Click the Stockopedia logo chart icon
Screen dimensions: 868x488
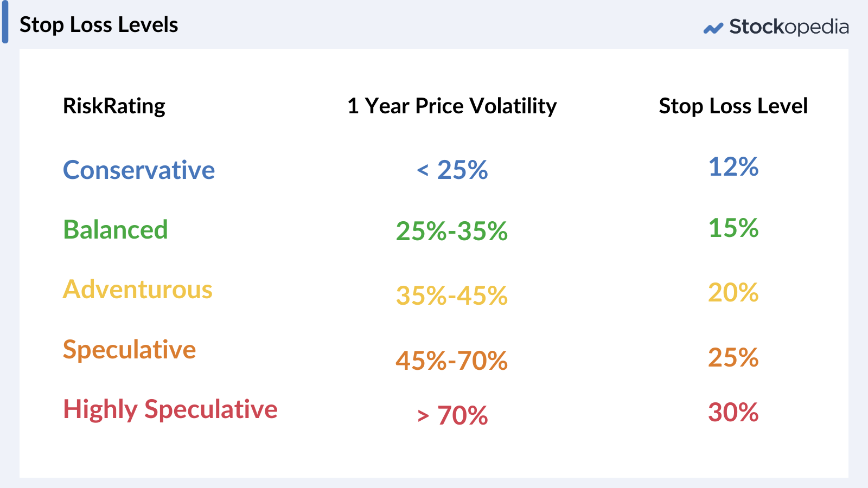tap(713, 28)
